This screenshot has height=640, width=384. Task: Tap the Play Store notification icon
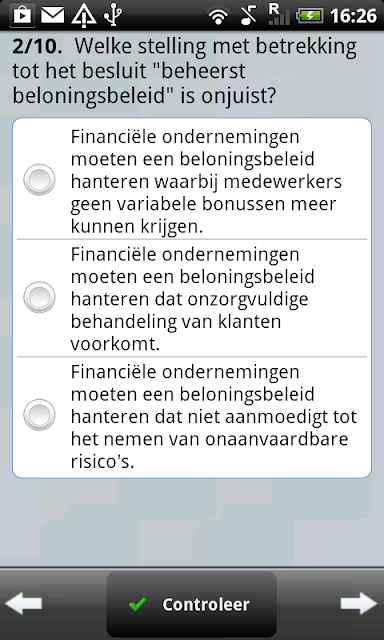tap(23, 16)
